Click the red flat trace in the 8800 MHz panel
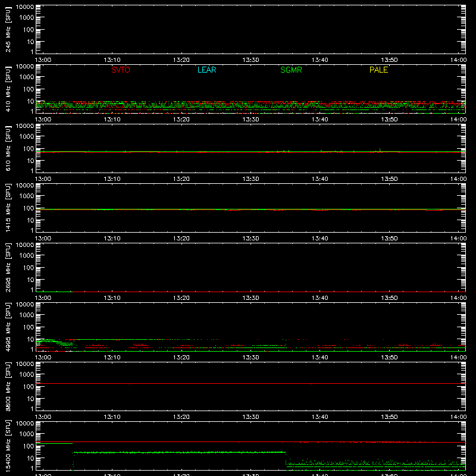 [250, 383]
